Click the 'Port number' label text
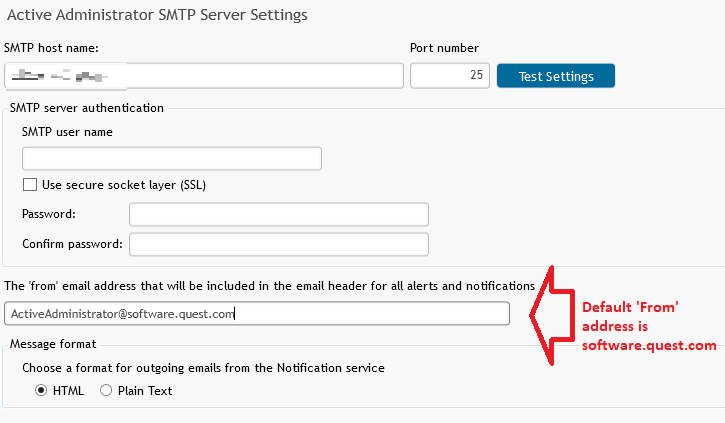725x423 pixels. [x=444, y=48]
